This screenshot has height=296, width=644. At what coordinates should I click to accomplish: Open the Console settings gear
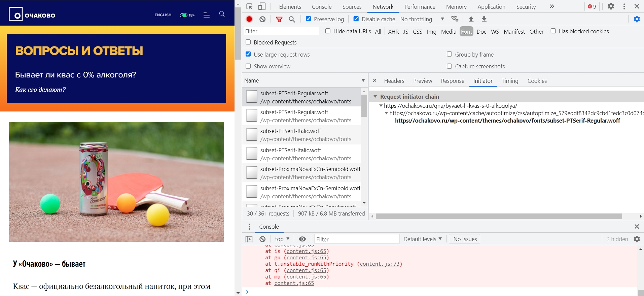637,239
